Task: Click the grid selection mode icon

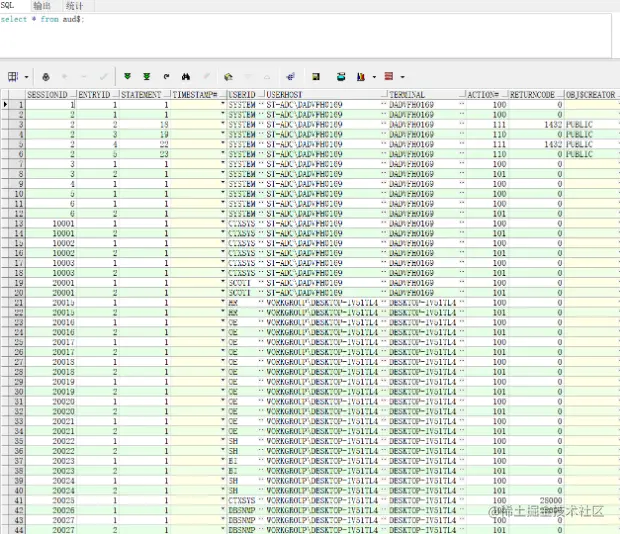Action: [13, 77]
